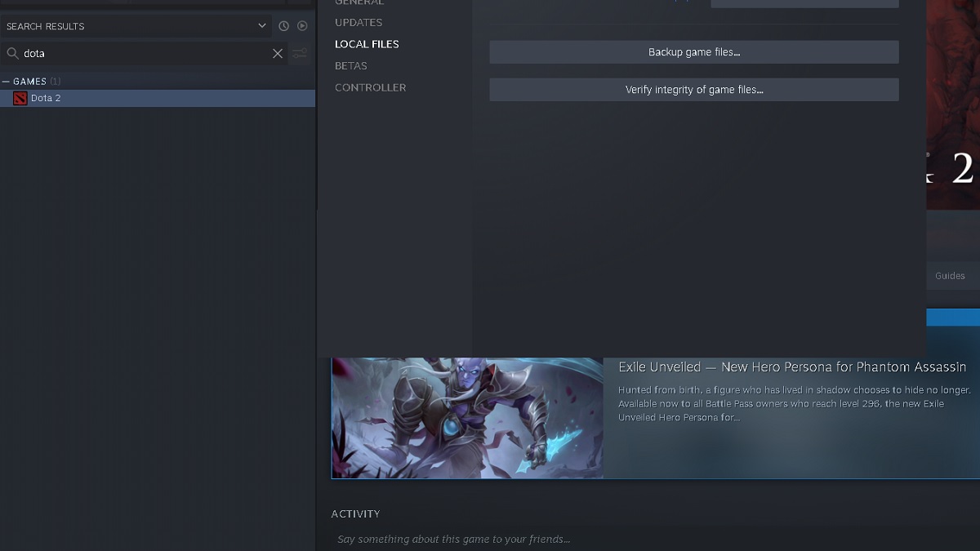Click the recent activity clock icon
The image size is (980, 551).
[283, 26]
